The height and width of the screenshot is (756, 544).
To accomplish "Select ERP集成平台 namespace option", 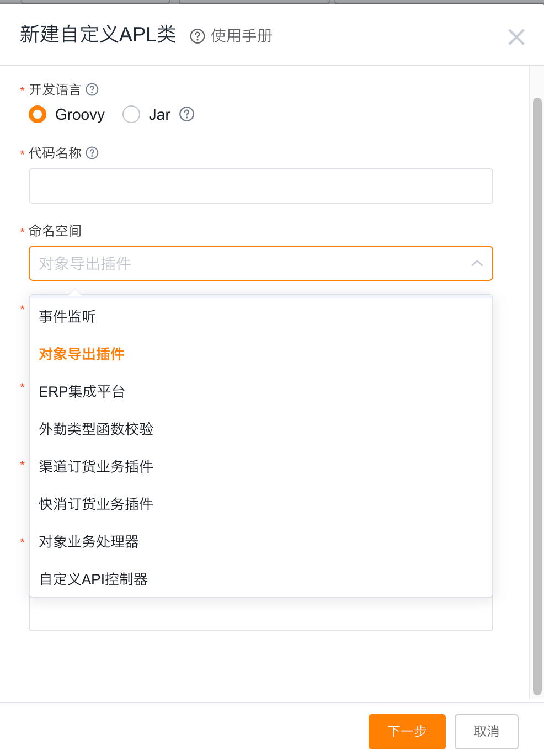I will (x=82, y=392).
